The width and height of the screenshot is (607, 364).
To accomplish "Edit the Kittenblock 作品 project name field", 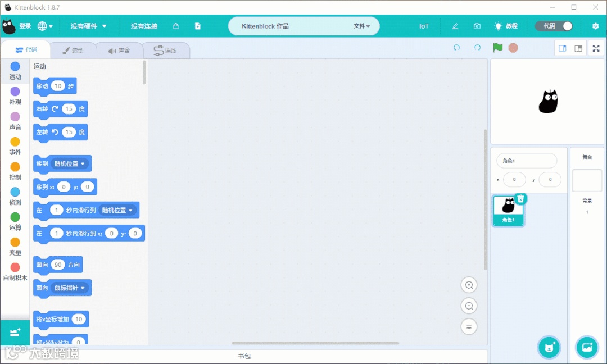I will (x=265, y=26).
